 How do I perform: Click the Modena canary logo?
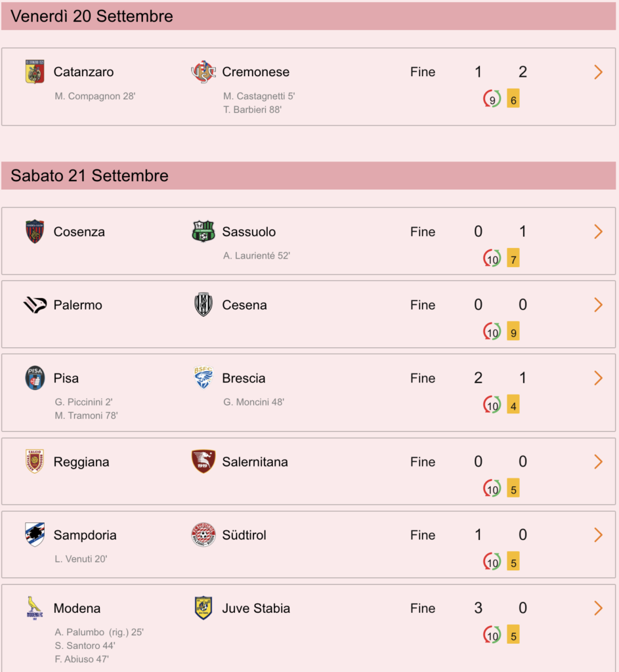[x=35, y=608]
